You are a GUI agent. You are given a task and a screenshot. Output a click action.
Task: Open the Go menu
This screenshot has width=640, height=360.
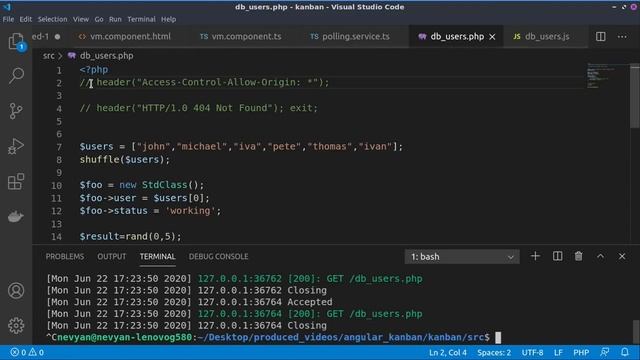(x=99, y=19)
